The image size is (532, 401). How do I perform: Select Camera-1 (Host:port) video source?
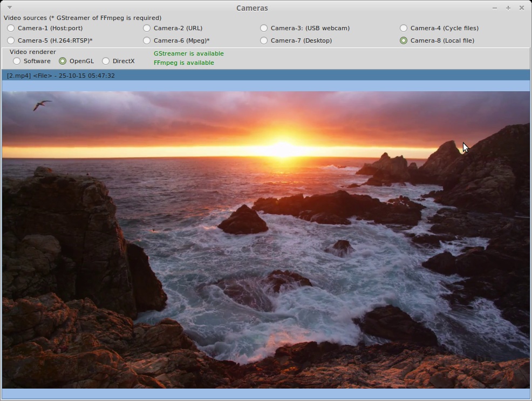(11, 28)
